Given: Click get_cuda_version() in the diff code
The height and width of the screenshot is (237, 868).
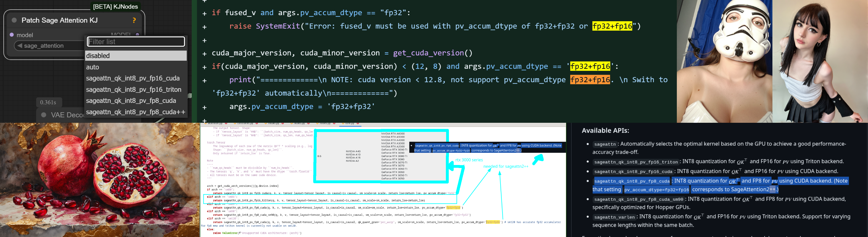Looking at the screenshot, I should [x=433, y=53].
